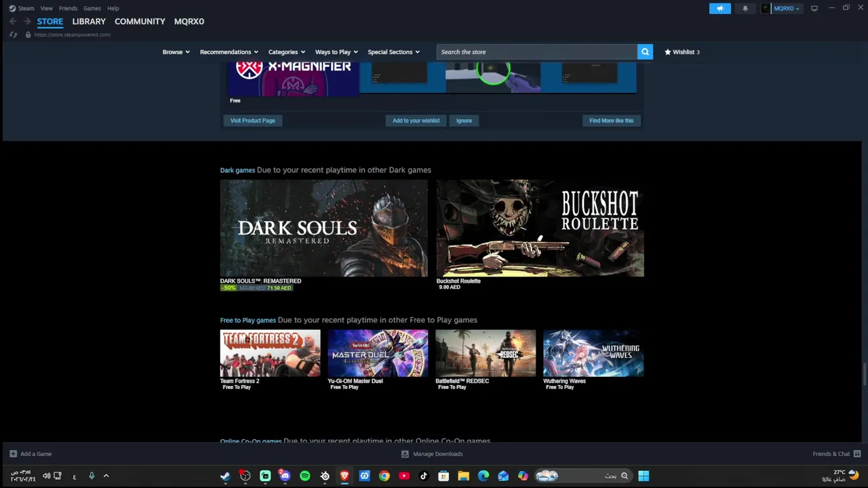The image size is (868, 488).
Task: Click the store URL address text
Action: (x=73, y=35)
